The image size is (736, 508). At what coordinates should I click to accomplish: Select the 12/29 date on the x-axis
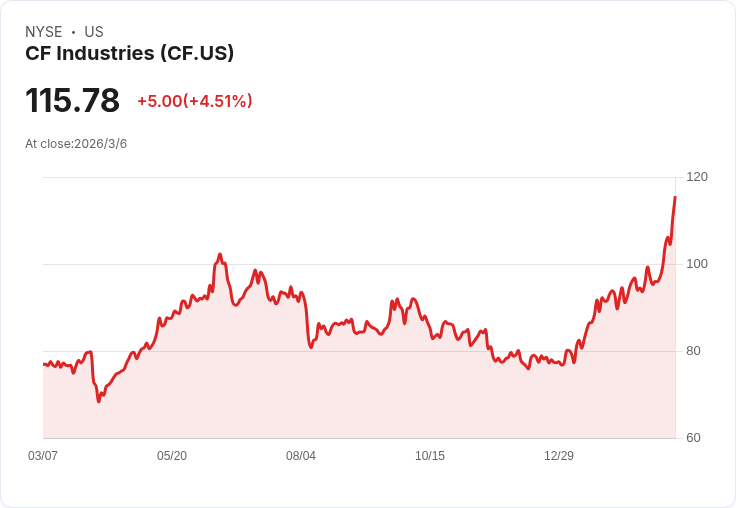pyautogui.click(x=559, y=456)
